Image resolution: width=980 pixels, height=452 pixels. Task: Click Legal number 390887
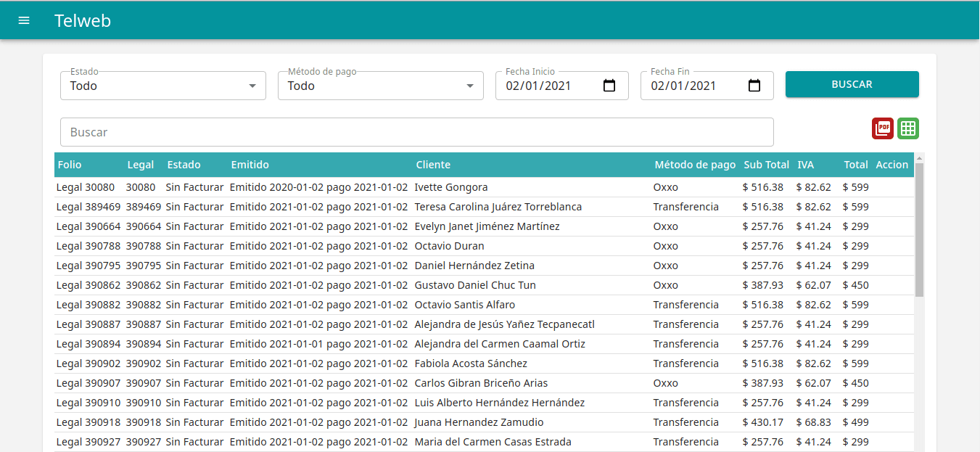point(144,324)
